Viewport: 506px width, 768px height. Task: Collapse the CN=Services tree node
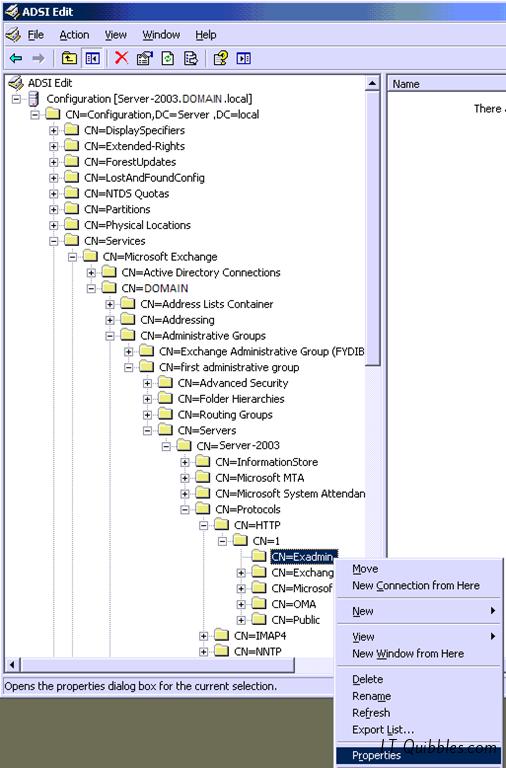[54, 241]
